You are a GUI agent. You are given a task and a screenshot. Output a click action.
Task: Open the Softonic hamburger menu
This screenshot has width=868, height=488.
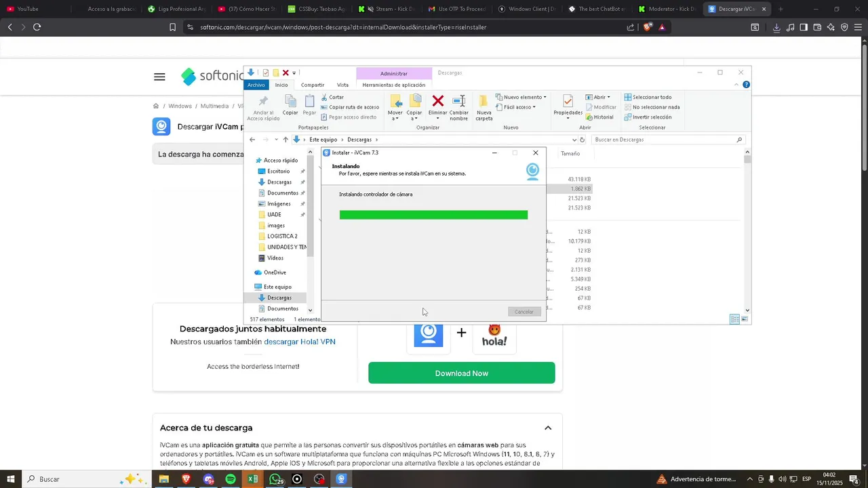coord(159,77)
